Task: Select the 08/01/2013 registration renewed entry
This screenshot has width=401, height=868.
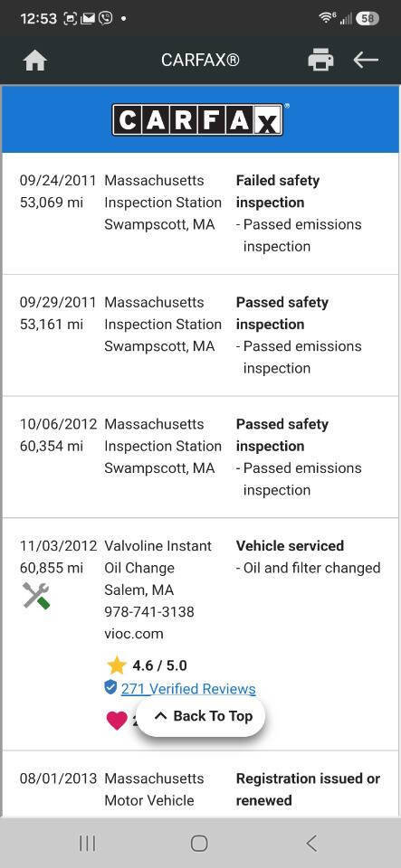Action: pos(200,785)
